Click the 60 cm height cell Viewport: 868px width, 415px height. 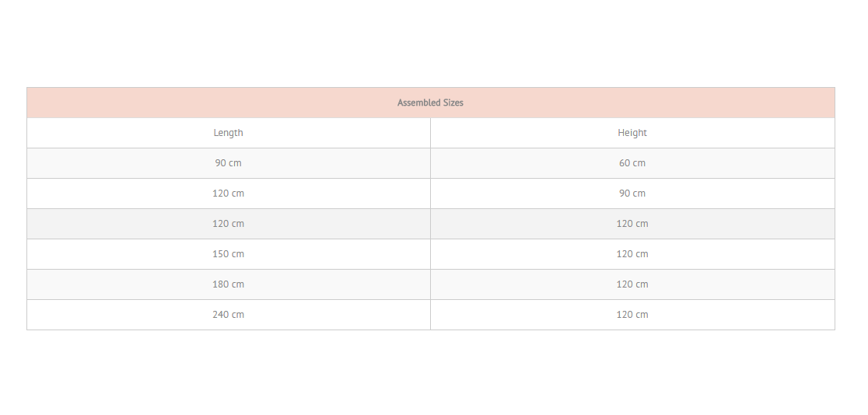(632, 163)
